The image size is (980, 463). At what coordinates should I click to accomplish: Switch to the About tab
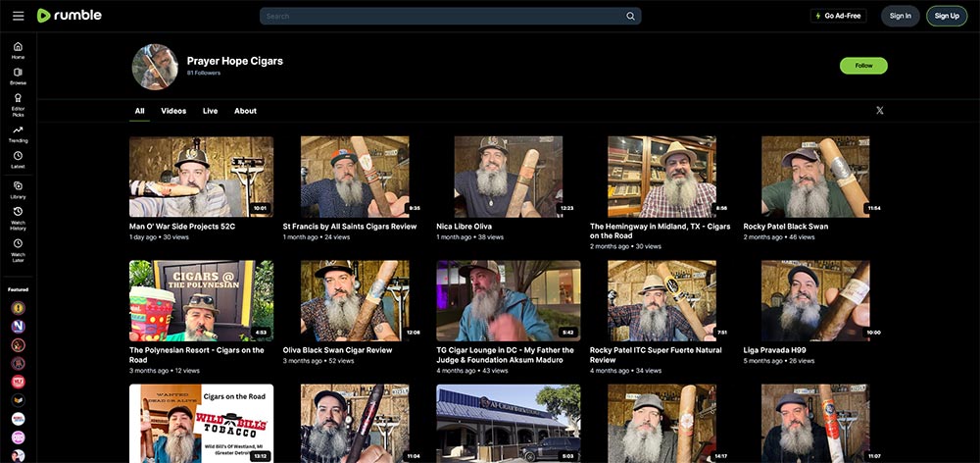click(245, 111)
